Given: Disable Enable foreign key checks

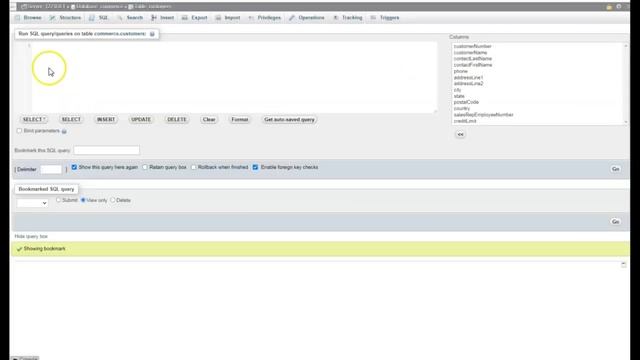Looking at the screenshot, I should point(256,167).
